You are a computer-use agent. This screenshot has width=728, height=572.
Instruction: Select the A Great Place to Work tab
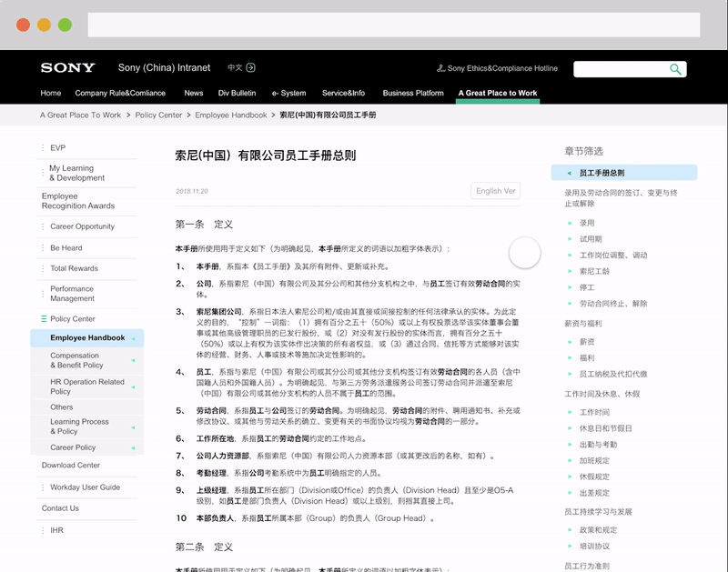coord(497,93)
